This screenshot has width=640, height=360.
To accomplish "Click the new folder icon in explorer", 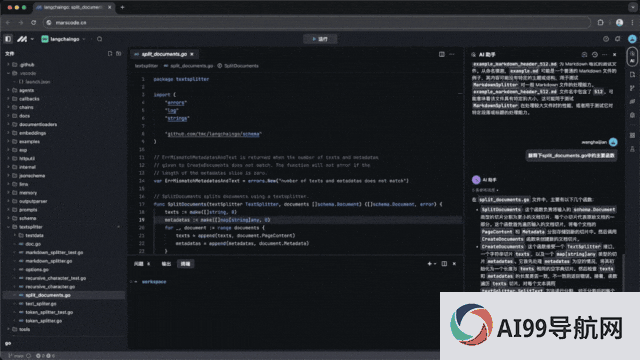I will point(119,53).
